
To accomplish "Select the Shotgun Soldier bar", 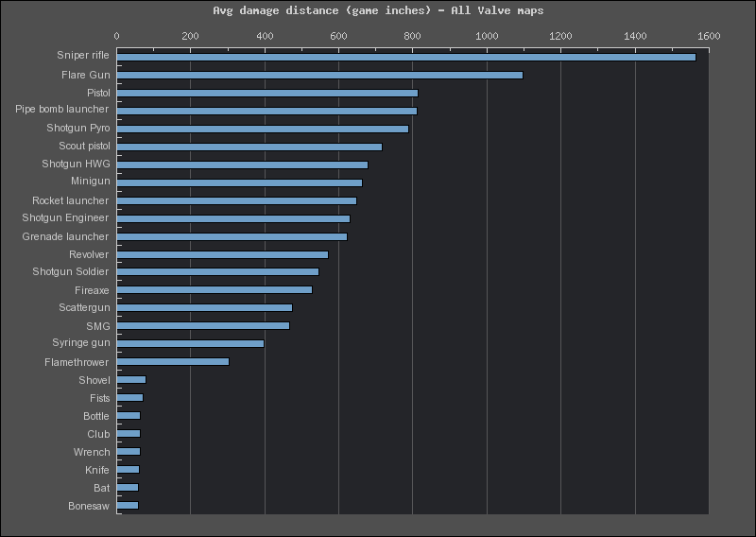I will 217,272.
